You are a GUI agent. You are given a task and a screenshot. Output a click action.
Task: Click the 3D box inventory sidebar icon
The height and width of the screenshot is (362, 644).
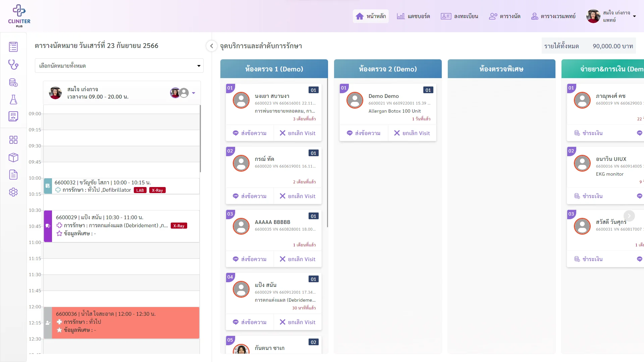pos(13,157)
